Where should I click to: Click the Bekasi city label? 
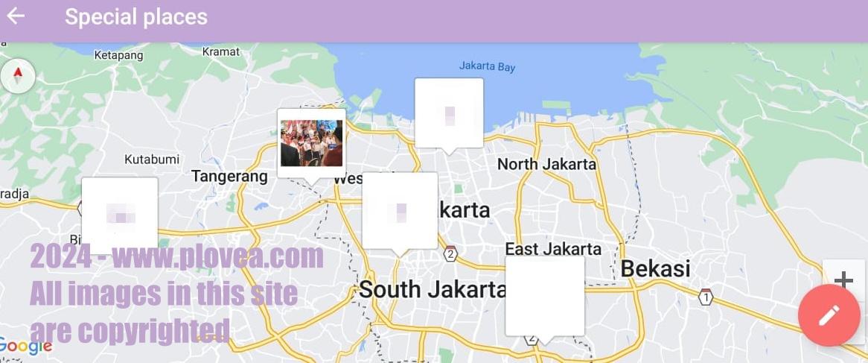655,269
